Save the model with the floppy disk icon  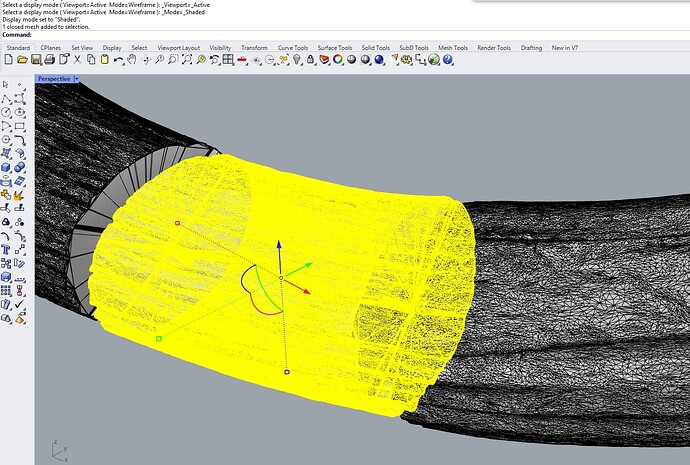tap(36, 59)
